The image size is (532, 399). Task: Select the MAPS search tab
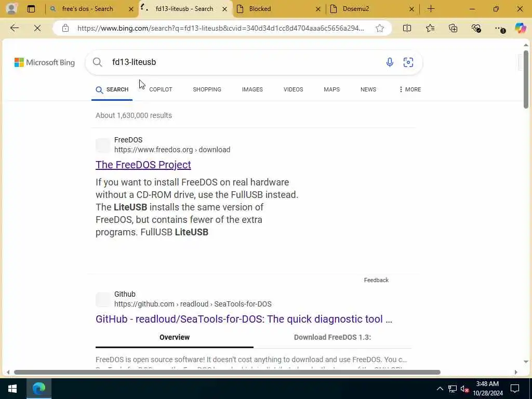331,89
